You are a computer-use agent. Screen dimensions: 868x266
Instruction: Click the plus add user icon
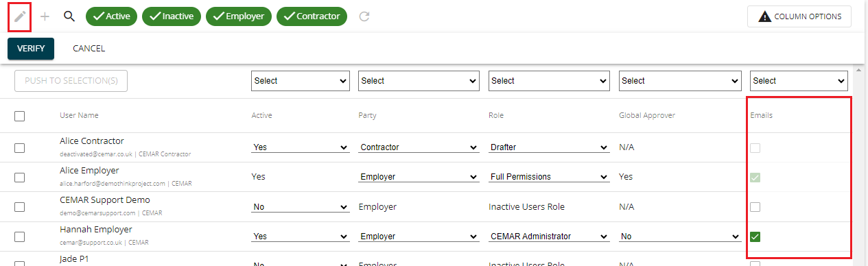[x=45, y=16]
